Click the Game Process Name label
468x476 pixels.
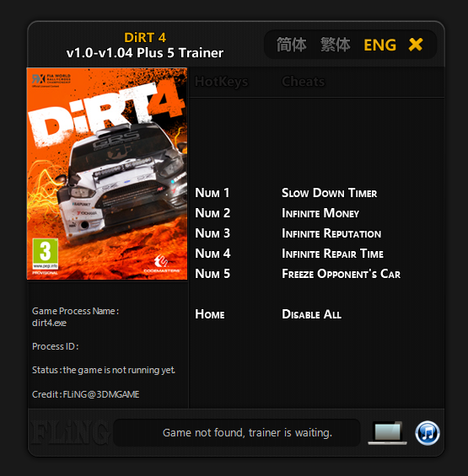tap(75, 311)
